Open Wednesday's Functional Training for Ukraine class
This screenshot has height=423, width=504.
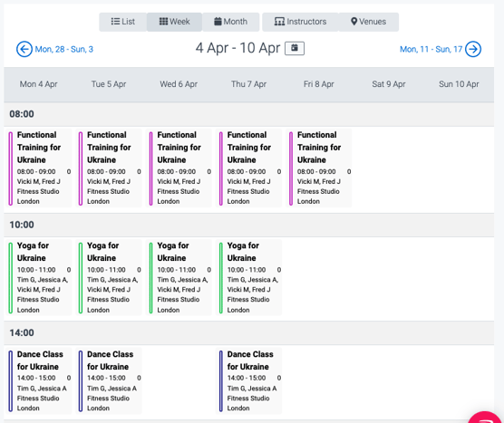(x=179, y=168)
